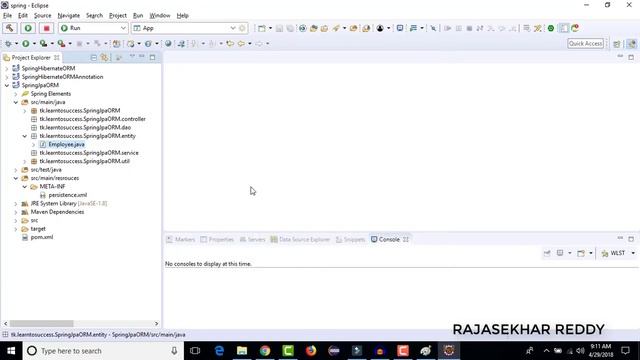Open the File menu
The width and height of the screenshot is (640, 360).
(7, 16)
